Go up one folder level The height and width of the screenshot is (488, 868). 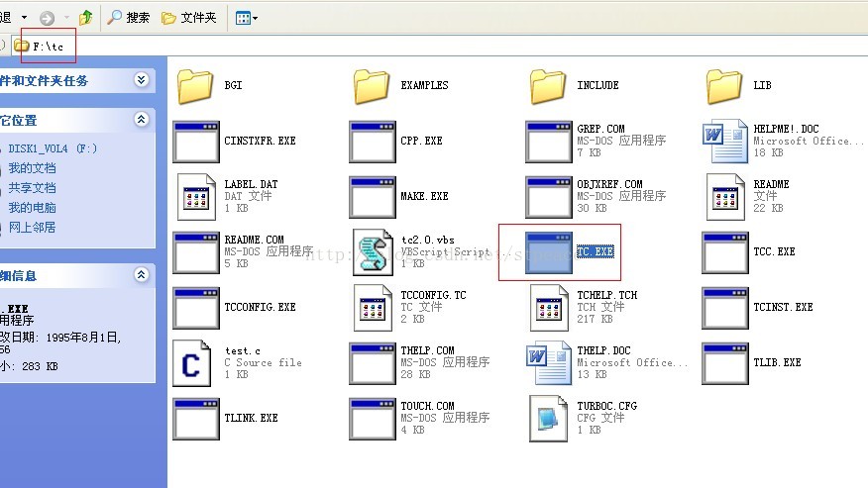[86, 18]
